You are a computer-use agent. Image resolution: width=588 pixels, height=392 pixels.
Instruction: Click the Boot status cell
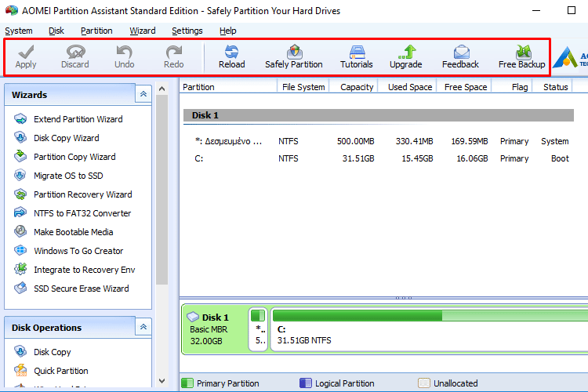tap(560, 158)
